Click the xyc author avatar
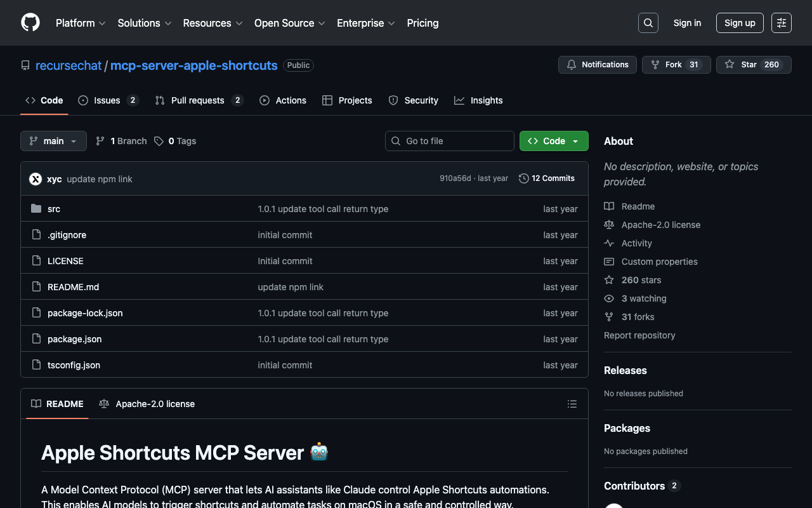 pos(36,179)
